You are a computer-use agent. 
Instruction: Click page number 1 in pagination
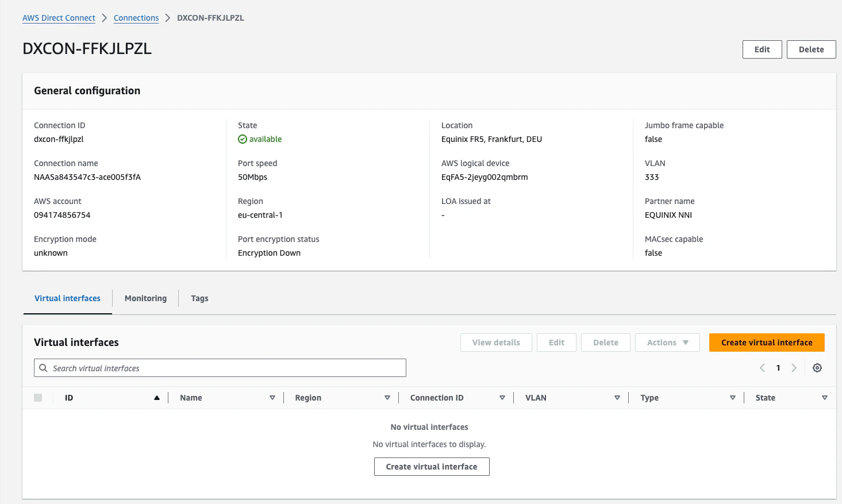tap(778, 368)
